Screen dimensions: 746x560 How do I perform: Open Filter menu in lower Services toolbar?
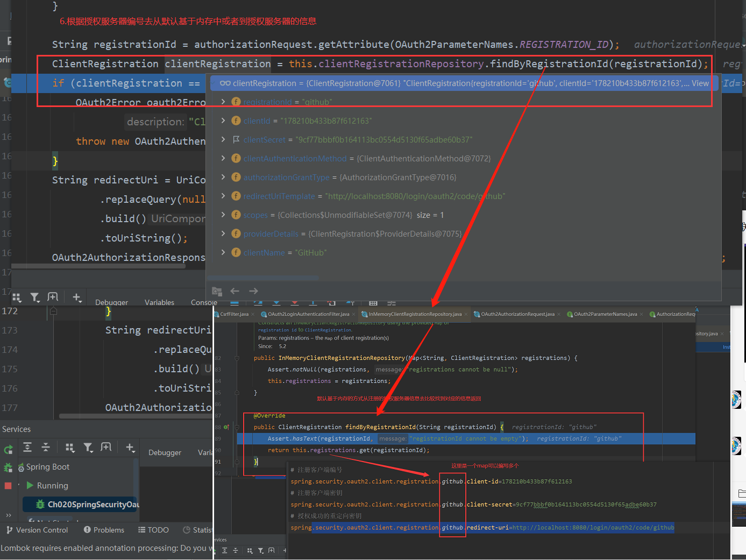(x=88, y=447)
